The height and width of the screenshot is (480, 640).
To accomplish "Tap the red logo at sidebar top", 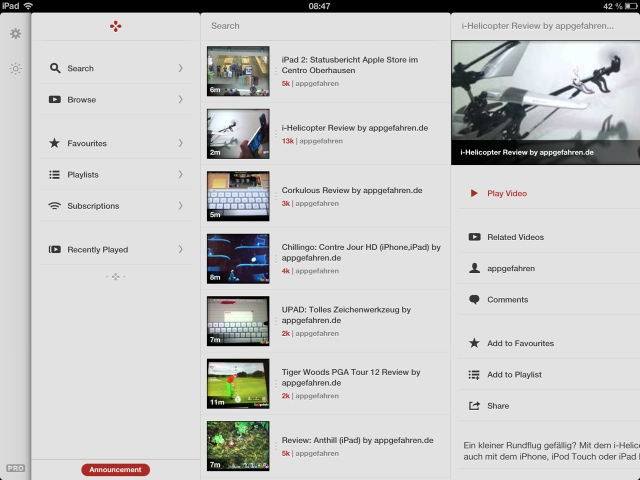I will [116, 25].
